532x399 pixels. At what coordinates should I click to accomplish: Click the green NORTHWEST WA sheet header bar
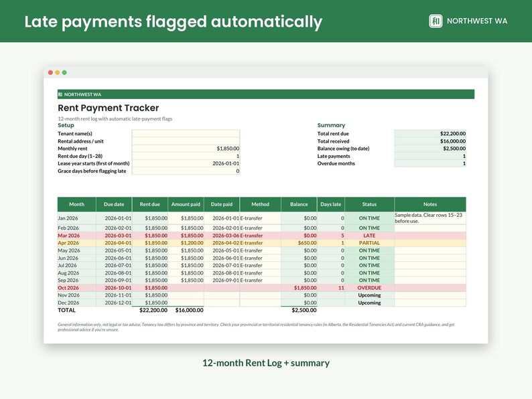(x=266, y=94)
